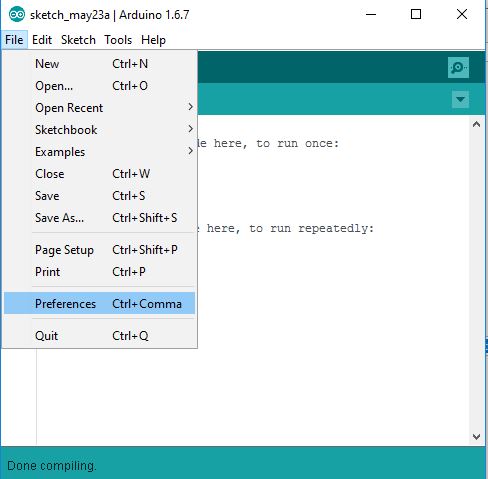Open the tab dropdown arrow button

(x=460, y=99)
